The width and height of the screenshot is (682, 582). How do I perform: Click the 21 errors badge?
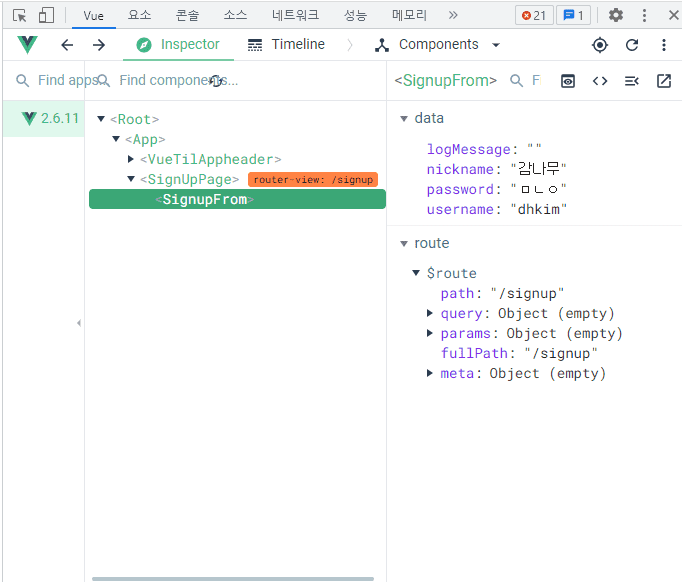(x=532, y=15)
